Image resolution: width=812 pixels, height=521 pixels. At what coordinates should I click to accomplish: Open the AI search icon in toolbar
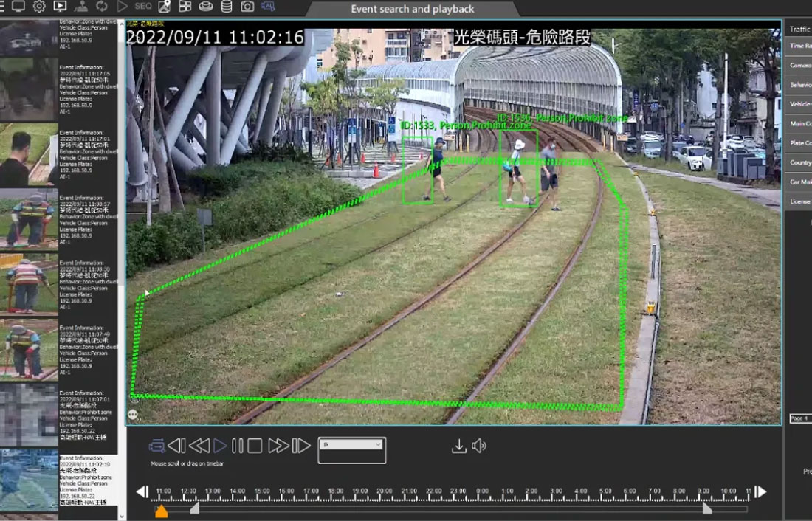coord(268,7)
